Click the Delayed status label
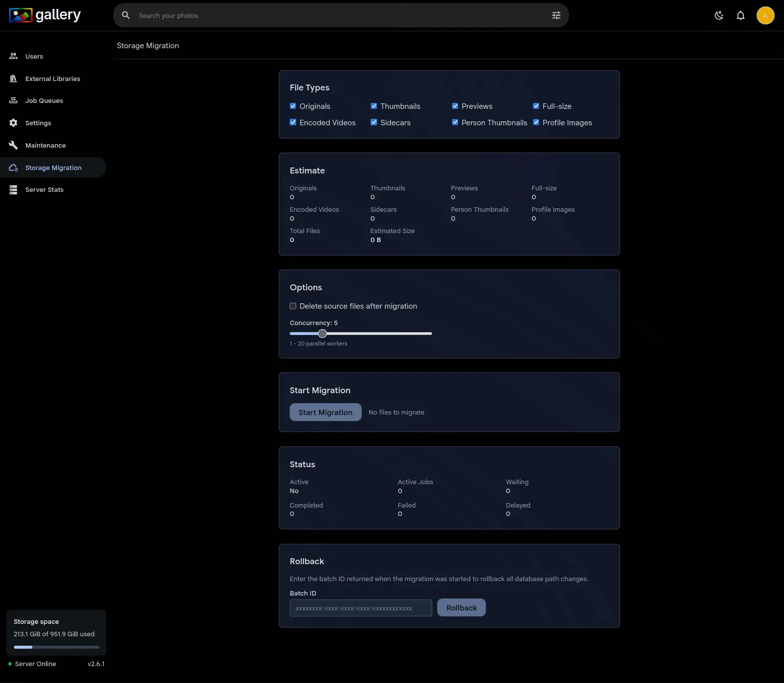The width and height of the screenshot is (784, 683). 518,505
